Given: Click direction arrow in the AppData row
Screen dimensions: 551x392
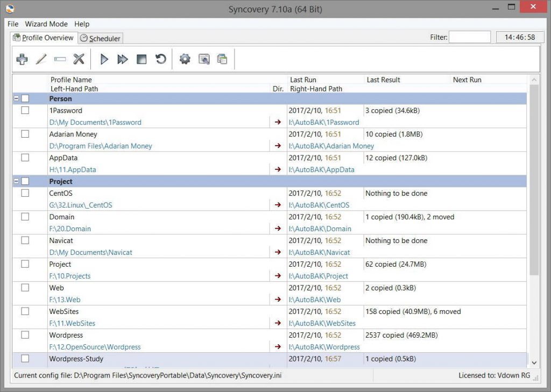Looking at the screenshot, I should tap(278, 169).
